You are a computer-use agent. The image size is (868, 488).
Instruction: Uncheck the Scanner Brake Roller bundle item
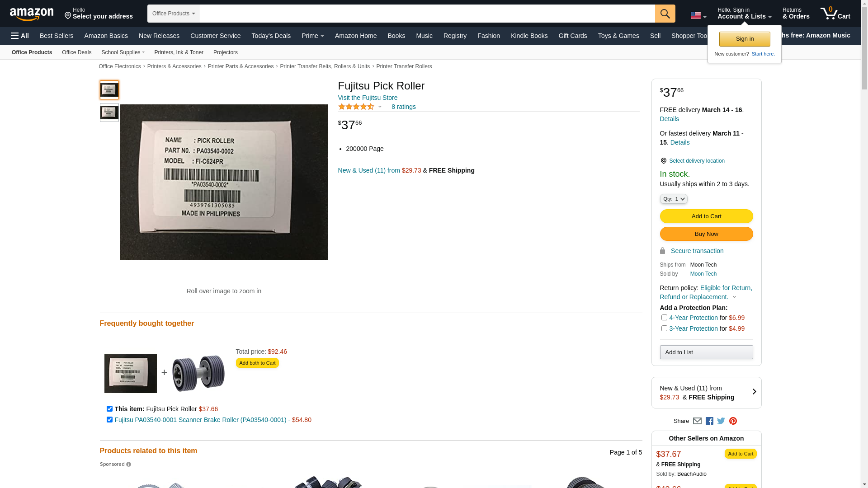click(109, 420)
